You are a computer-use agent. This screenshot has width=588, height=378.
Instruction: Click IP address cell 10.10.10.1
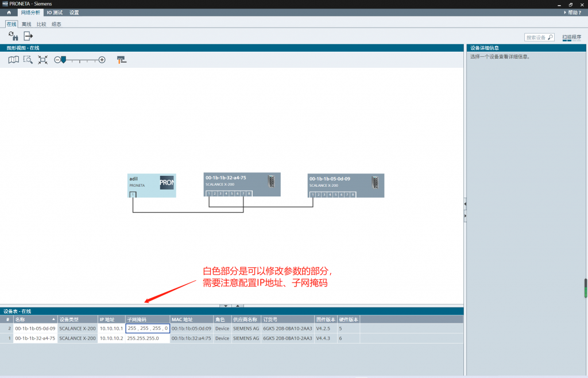(x=111, y=329)
